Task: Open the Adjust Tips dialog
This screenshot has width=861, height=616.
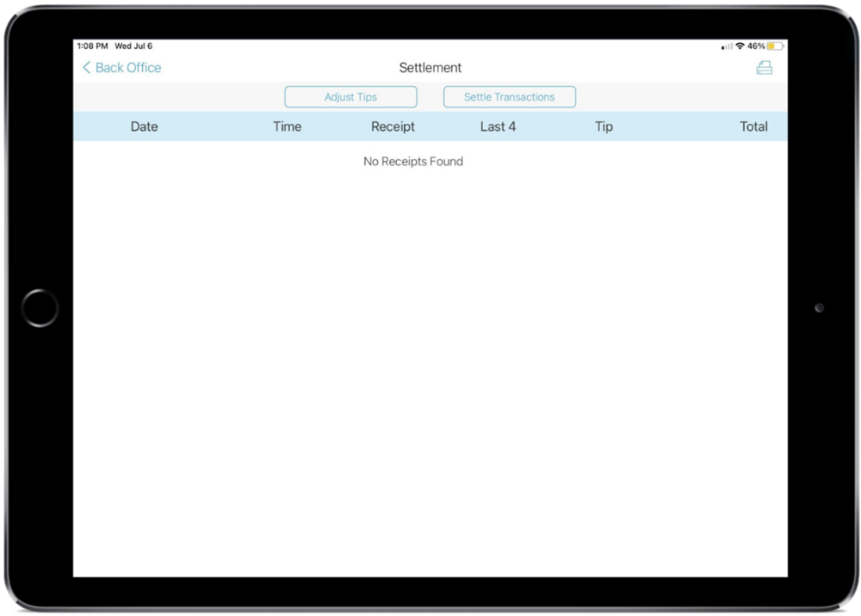Action: point(350,97)
